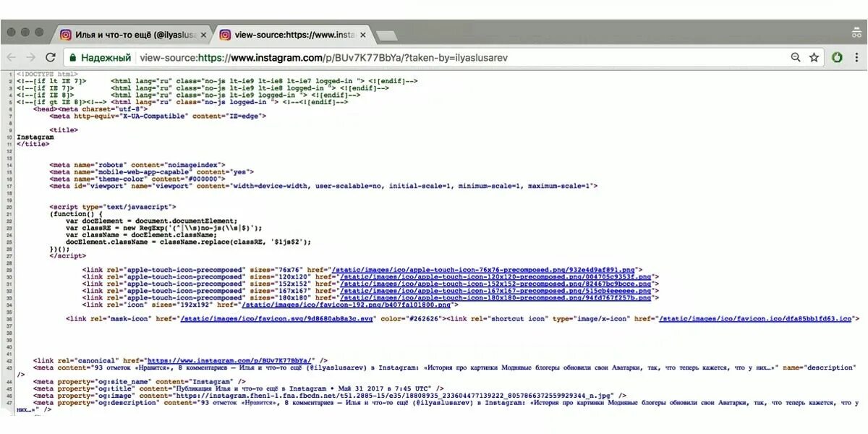
Task: Bookmark this page with the star
Action: point(814,57)
